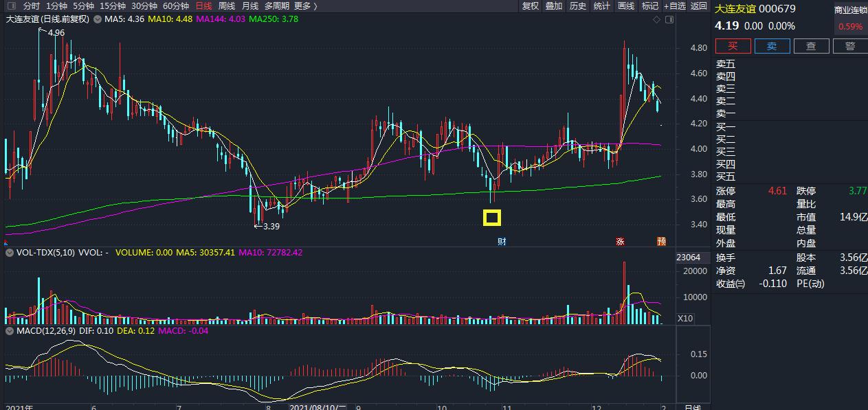This screenshot has width=868, height=410.
Task: Click the DEA: 0.12 label
Action: coord(136,331)
